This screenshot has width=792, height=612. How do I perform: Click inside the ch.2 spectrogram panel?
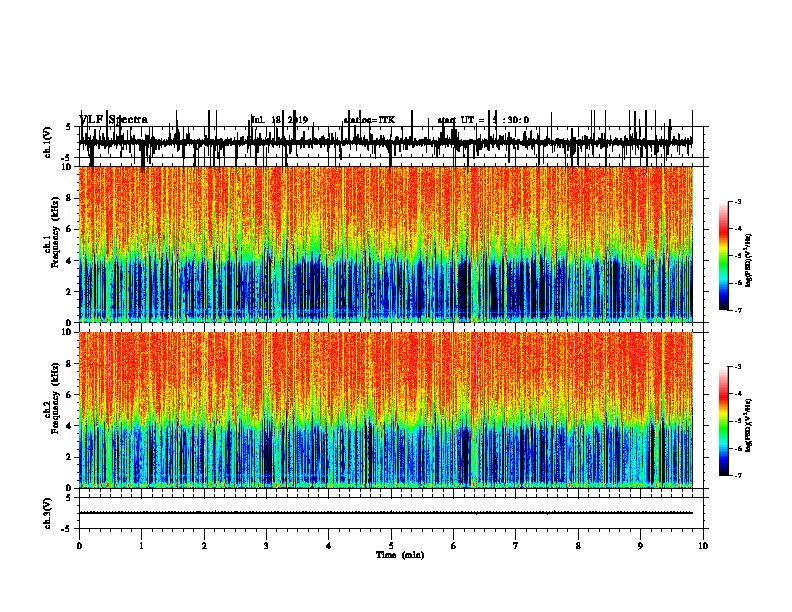385,410
